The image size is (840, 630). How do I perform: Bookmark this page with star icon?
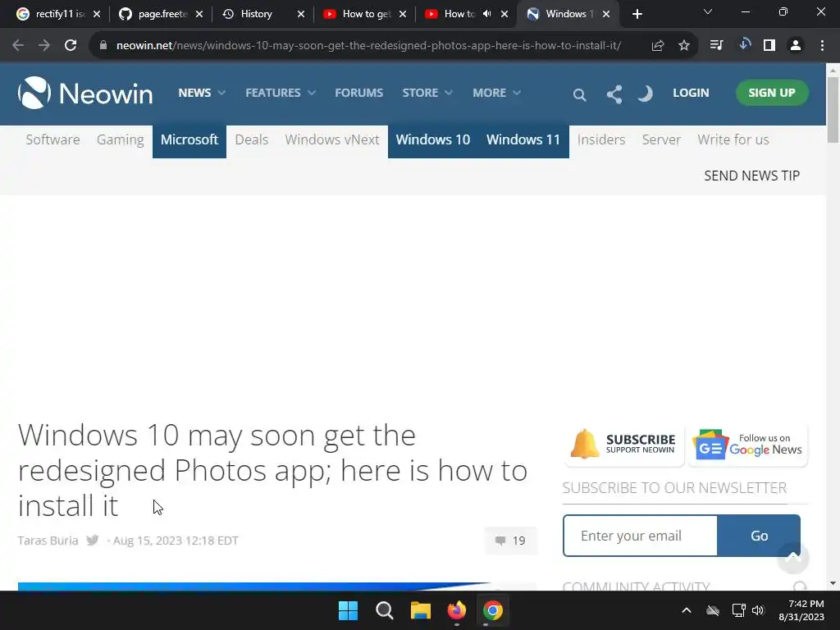click(684, 46)
